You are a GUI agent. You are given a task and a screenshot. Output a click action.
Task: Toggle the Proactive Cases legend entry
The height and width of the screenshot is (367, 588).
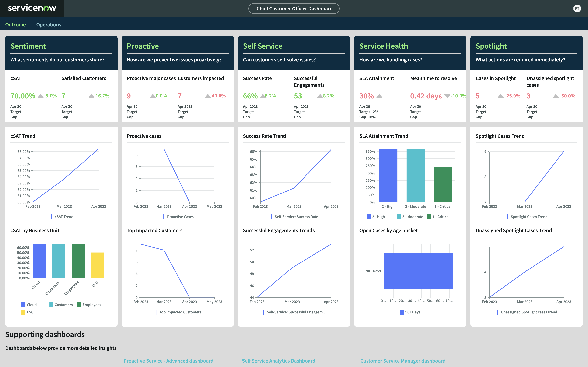coord(179,216)
